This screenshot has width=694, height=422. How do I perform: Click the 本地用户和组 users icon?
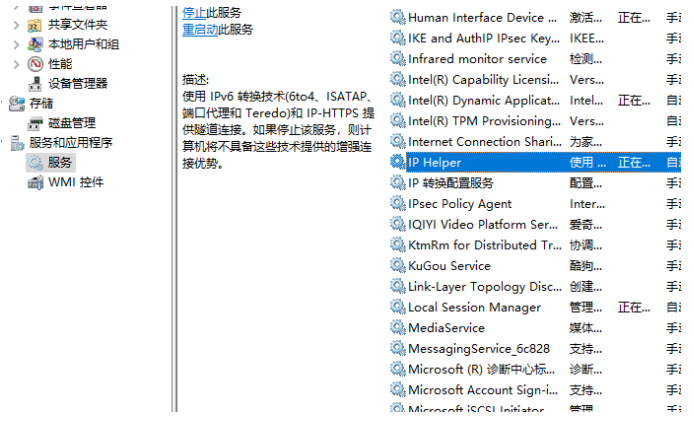[x=35, y=44]
